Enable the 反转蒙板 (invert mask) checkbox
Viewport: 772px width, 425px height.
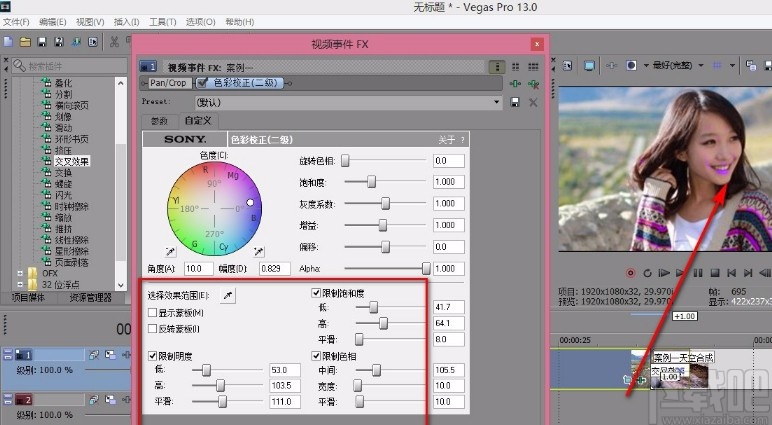pyautogui.click(x=152, y=328)
